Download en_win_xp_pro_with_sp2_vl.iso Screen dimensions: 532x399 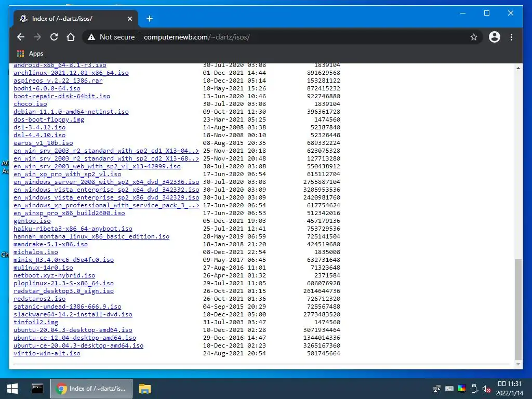pyautogui.click(x=67, y=174)
